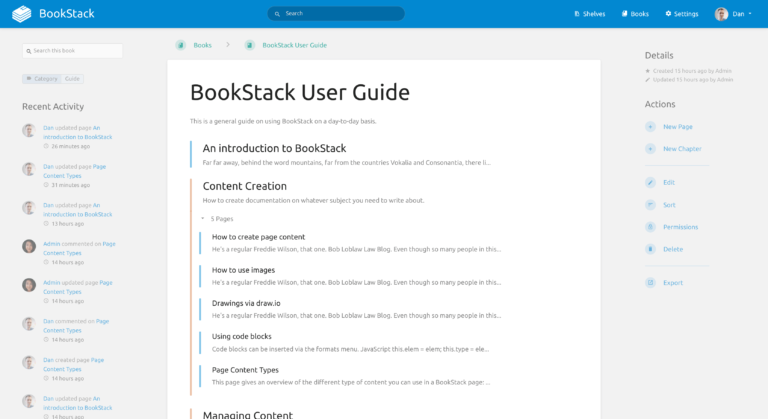Delete this book
This screenshot has width=768, height=419.
tap(673, 249)
